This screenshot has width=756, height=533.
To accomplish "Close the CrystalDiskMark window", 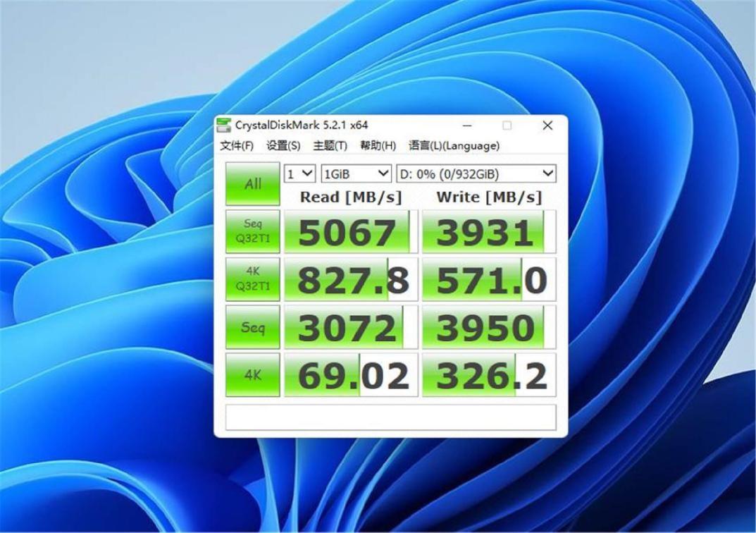I will coord(547,125).
